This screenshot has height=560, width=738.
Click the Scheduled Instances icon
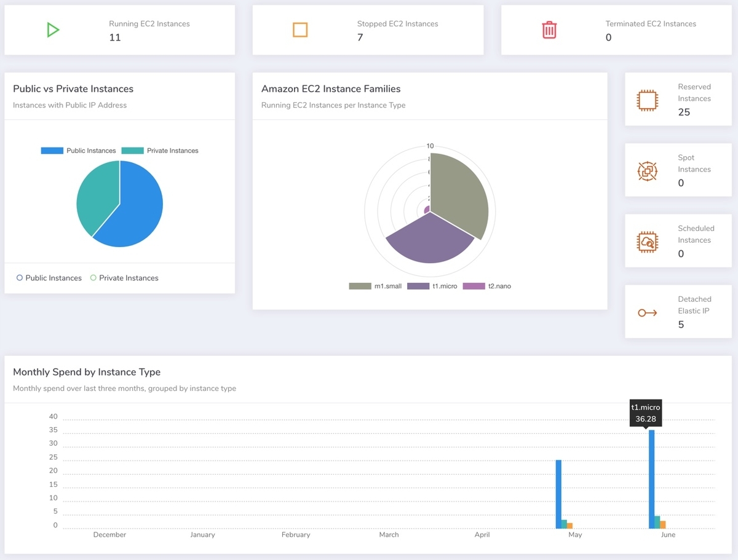tap(647, 241)
